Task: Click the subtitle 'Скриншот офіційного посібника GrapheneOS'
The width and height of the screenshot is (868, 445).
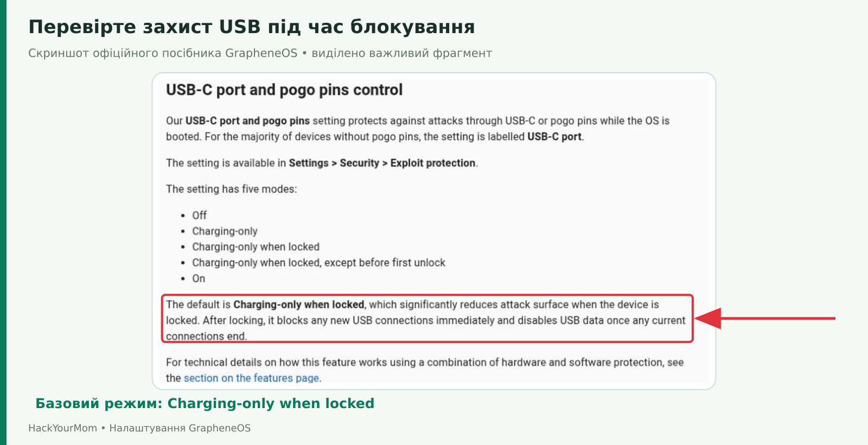Action: 163,53
